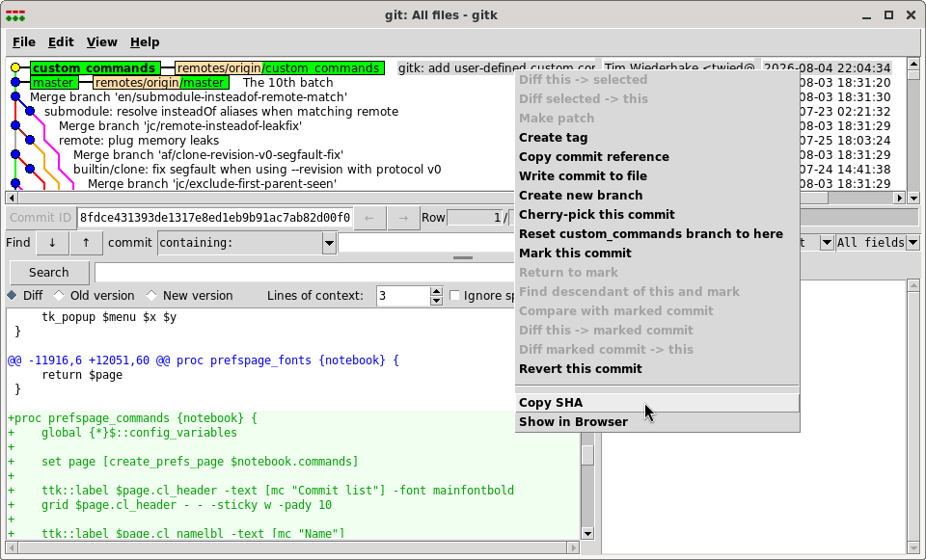Decrease lines of context with down stepper arrow
926x560 pixels.
(x=436, y=301)
